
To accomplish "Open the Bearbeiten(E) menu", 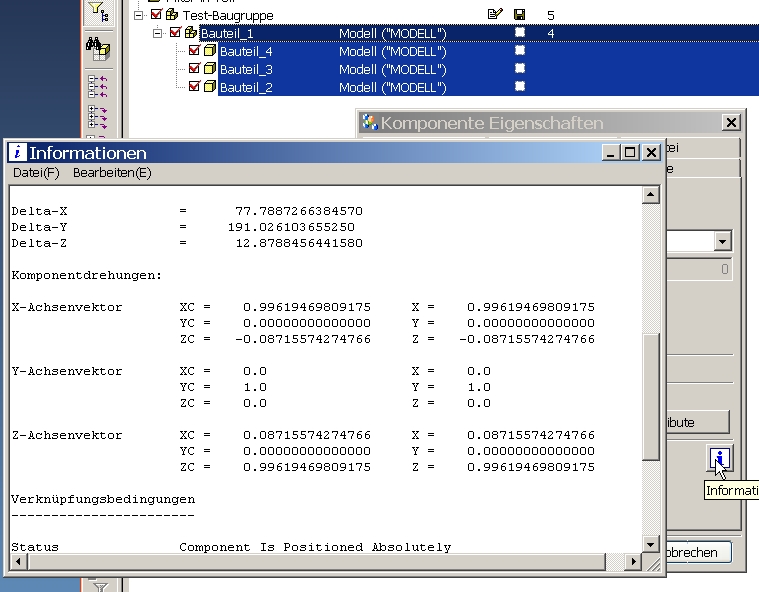I will [112, 173].
